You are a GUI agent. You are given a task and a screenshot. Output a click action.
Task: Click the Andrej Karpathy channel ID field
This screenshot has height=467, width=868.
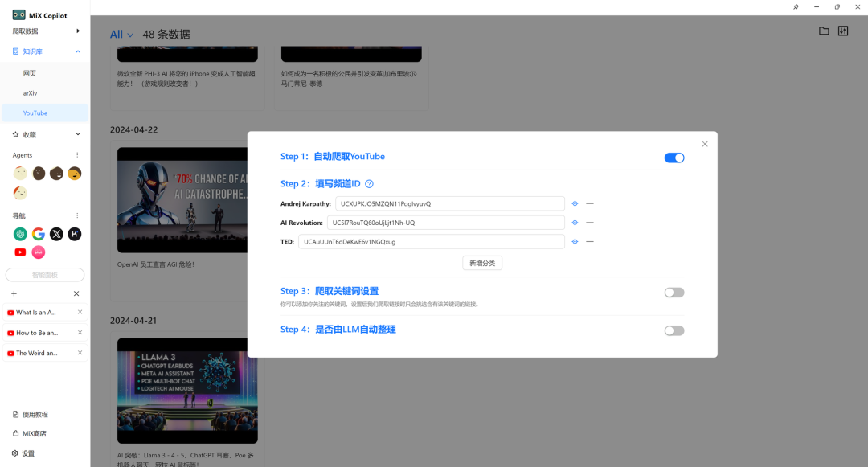point(449,203)
